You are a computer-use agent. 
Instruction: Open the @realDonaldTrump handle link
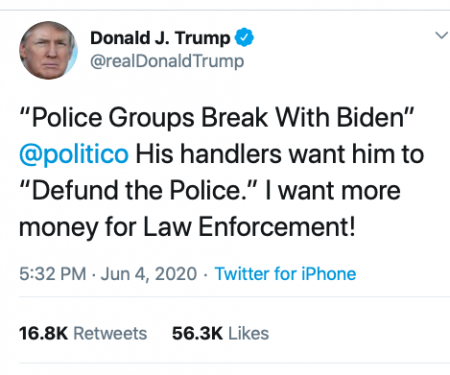pyautogui.click(x=167, y=61)
